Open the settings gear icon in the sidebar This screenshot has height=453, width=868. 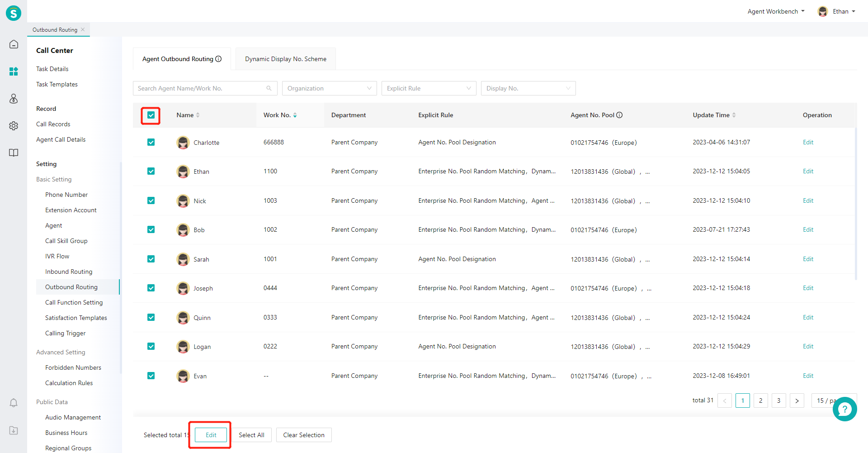[14, 126]
